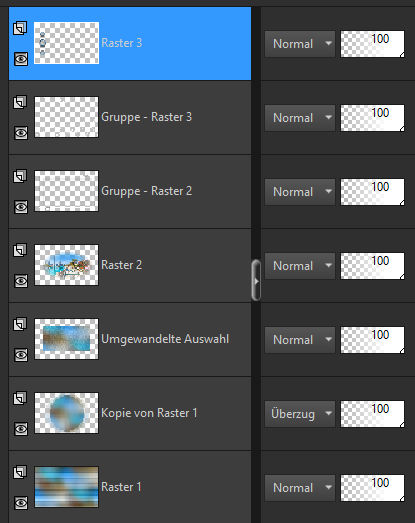Hide the Kopie von Raster 1 layer
This screenshot has height=523, width=415.
tap(21, 429)
